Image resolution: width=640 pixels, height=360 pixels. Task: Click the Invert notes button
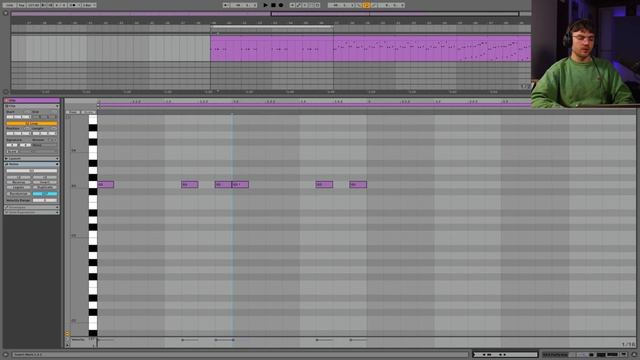[45, 182]
